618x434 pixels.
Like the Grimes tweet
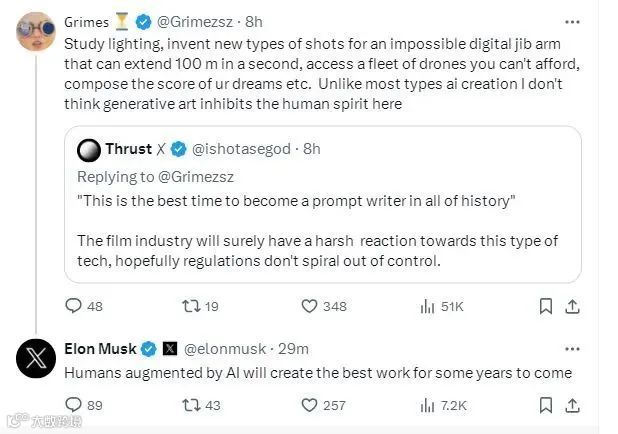(x=309, y=306)
